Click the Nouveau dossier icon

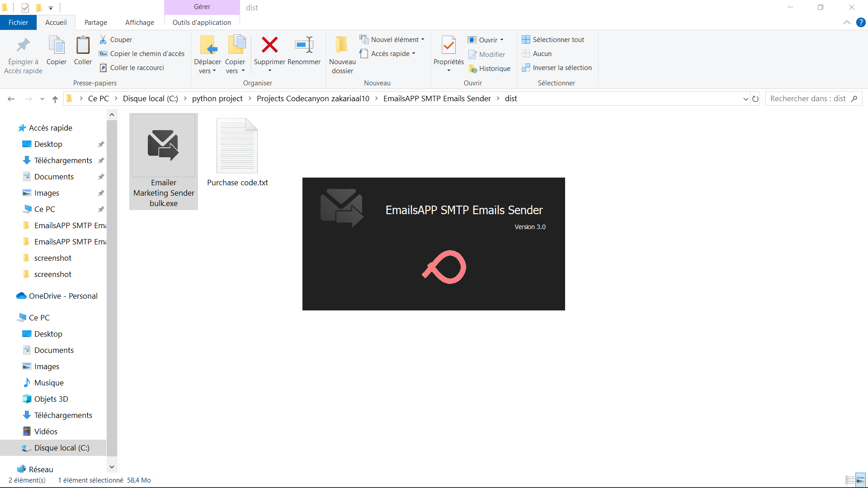pos(342,45)
